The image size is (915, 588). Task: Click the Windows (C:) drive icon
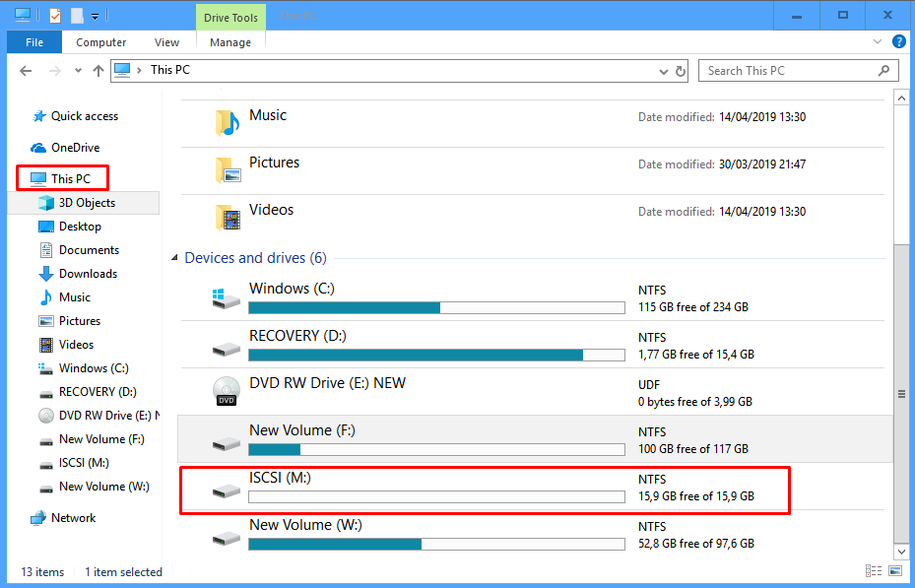(227, 298)
